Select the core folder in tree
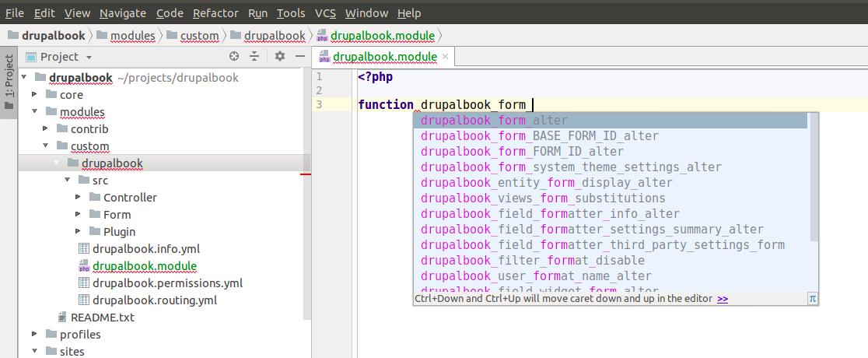 click(x=72, y=95)
